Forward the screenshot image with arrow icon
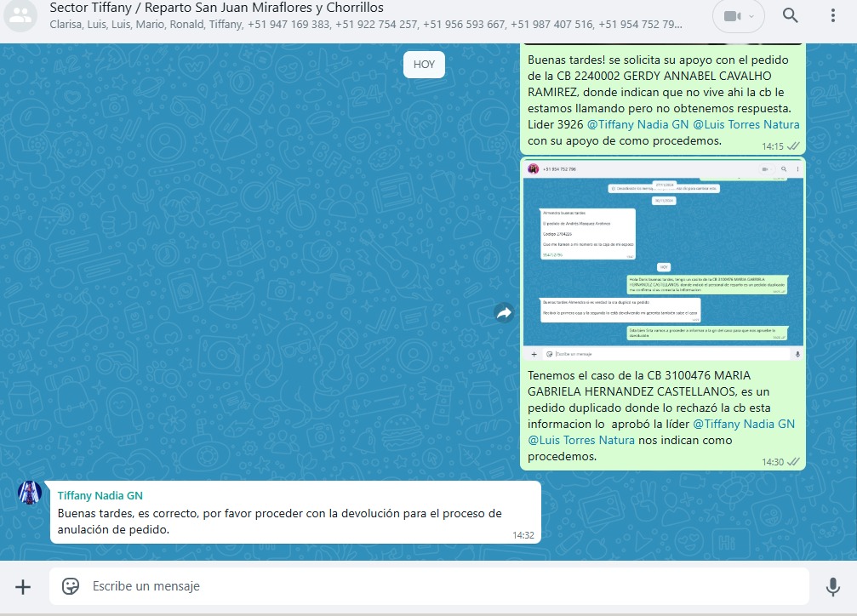The image size is (857, 616). point(504,313)
